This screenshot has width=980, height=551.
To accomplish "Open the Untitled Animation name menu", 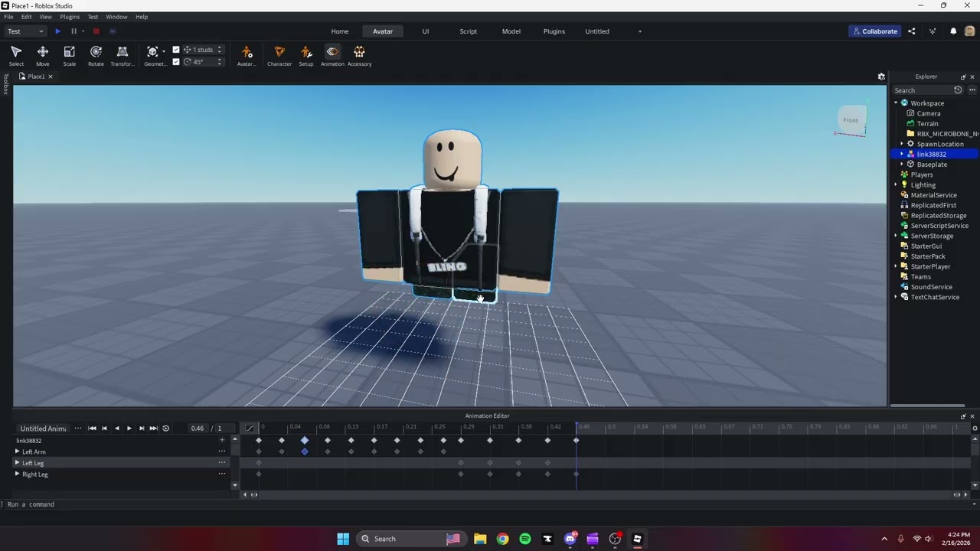I will tap(78, 429).
